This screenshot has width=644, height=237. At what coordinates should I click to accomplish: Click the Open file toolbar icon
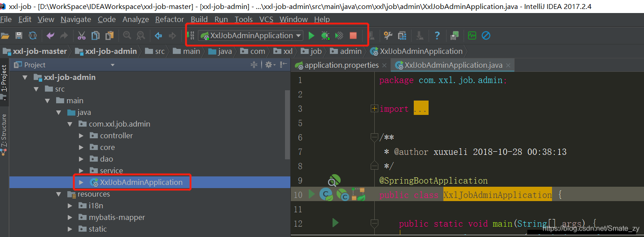click(5, 35)
